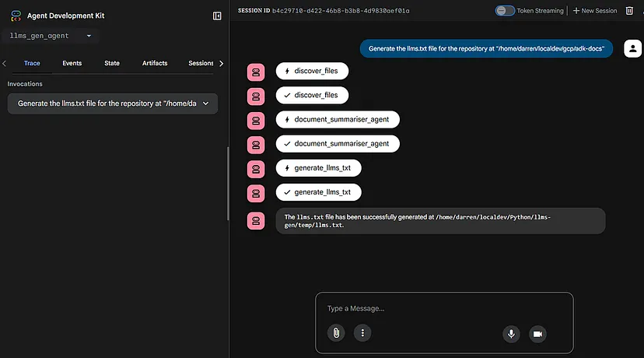The image size is (644, 358).
Task: Click the completed generate_llms_txt response chip
Action: [x=318, y=191]
